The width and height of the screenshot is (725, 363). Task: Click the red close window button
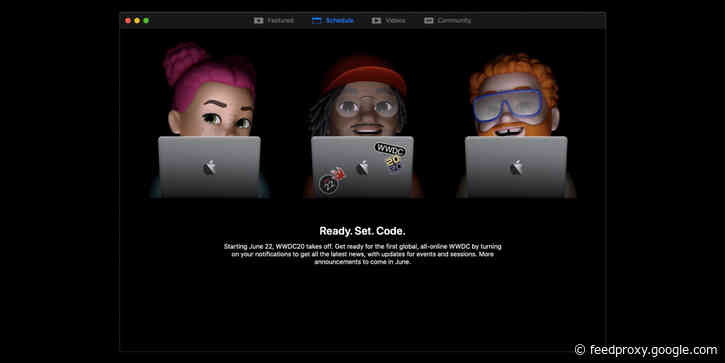128,20
